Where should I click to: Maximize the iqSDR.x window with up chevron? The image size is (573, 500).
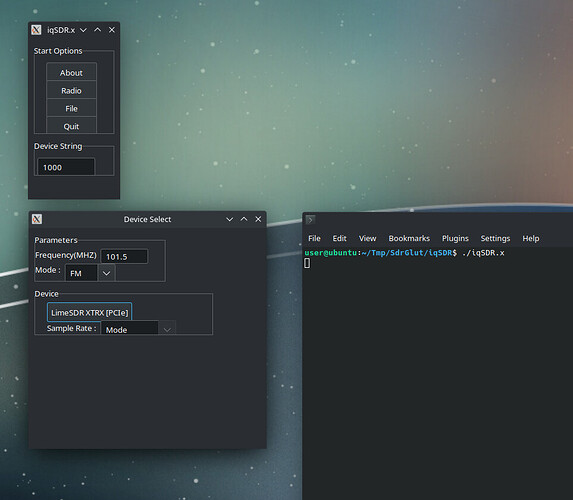[x=98, y=30]
